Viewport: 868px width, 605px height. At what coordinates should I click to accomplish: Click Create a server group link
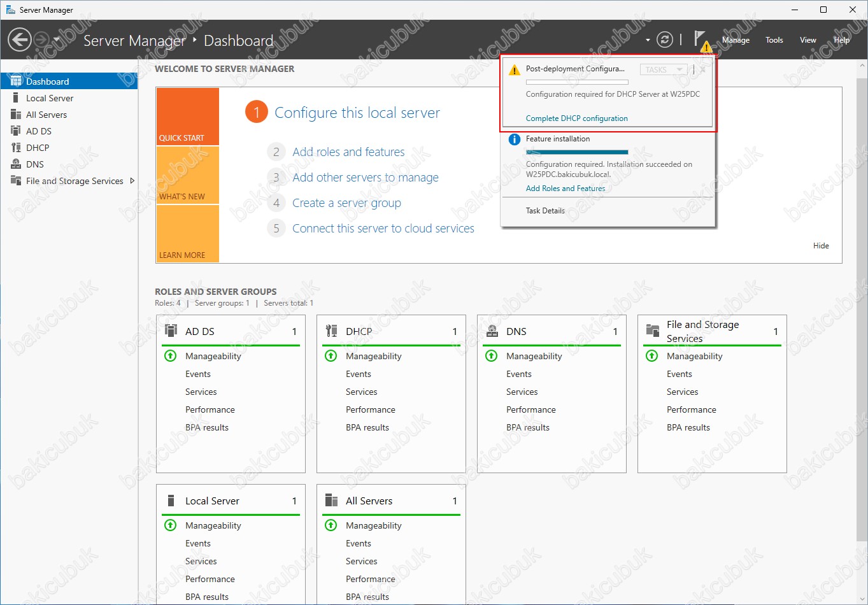[x=346, y=203]
